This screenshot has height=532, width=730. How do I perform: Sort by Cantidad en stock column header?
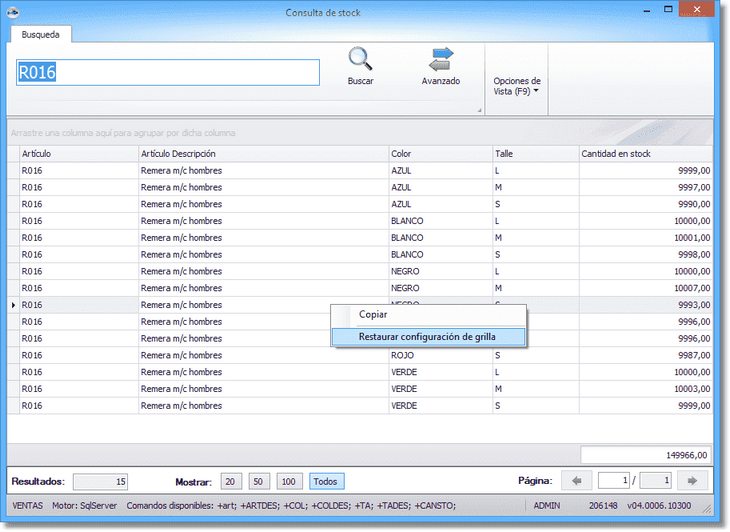tap(645, 154)
